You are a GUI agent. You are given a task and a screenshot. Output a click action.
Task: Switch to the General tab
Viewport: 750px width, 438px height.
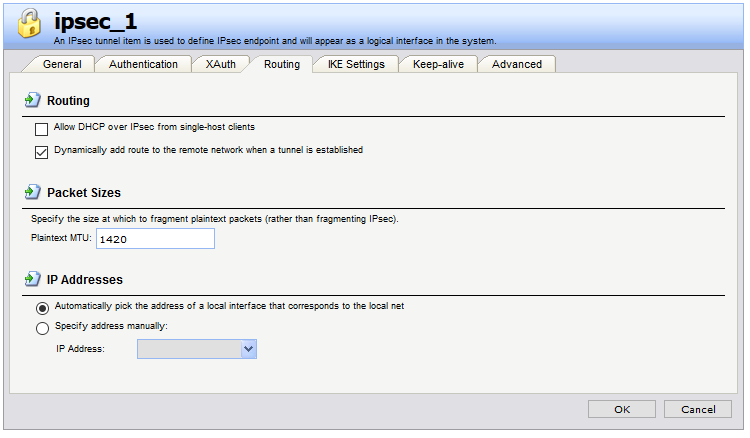[62, 64]
